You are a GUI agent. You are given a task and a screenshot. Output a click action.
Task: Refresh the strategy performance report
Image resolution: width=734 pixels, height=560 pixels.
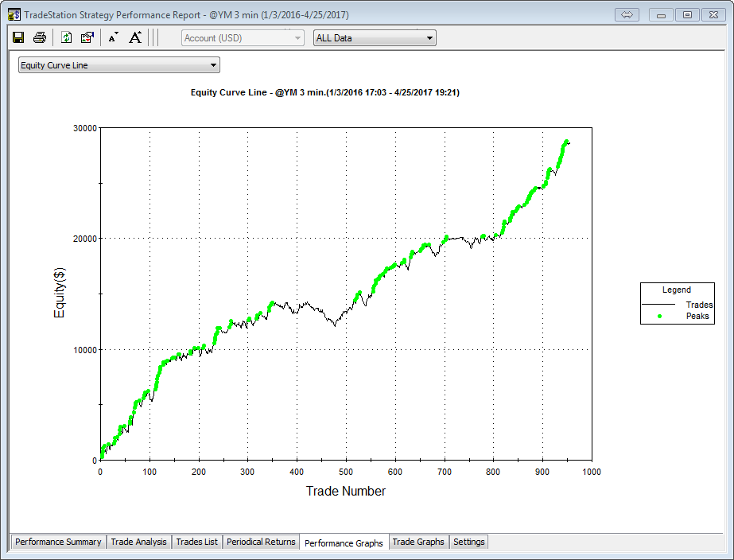[x=67, y=37]
